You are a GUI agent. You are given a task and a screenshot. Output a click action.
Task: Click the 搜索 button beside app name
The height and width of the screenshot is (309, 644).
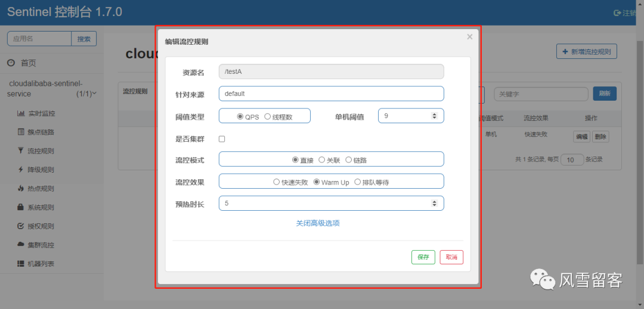point(84,39)
